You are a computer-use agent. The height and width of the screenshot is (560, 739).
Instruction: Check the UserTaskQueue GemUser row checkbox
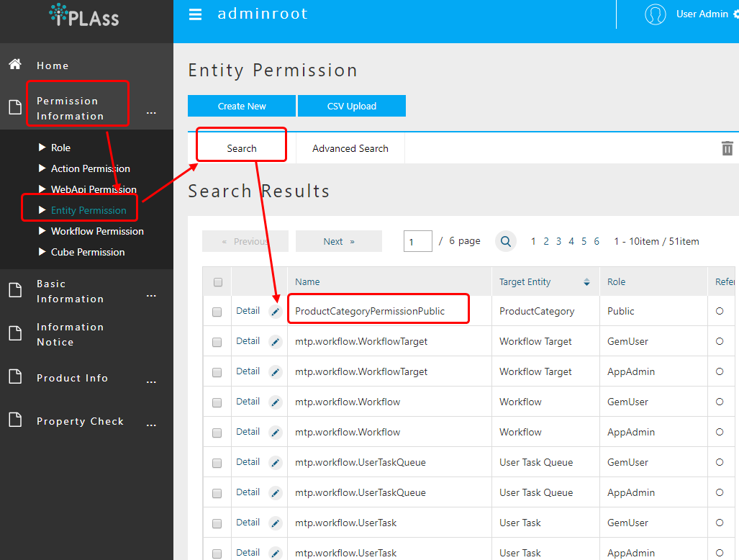coord(217,463)
